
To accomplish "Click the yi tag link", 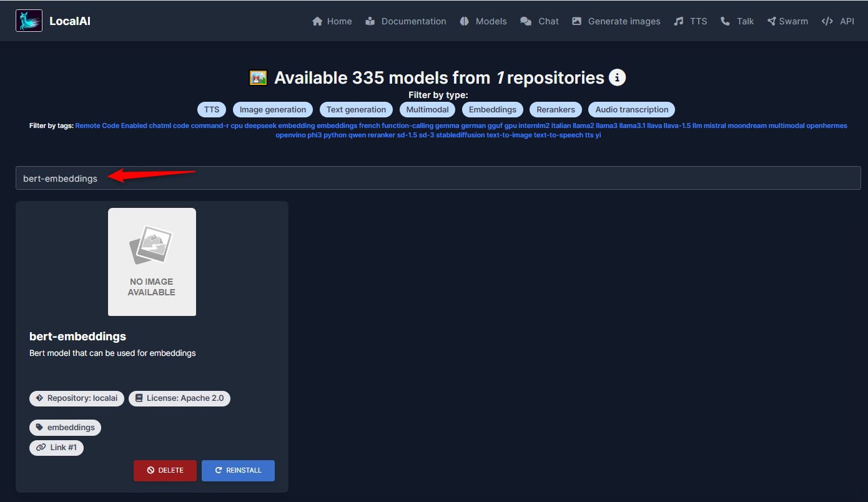I will 598,135.
